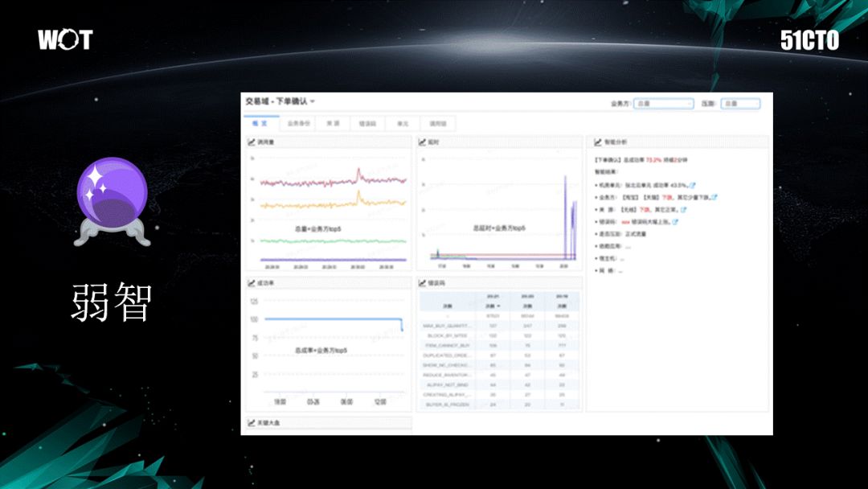Click the chart icon of the 智能分析 panel

(598, 142)
